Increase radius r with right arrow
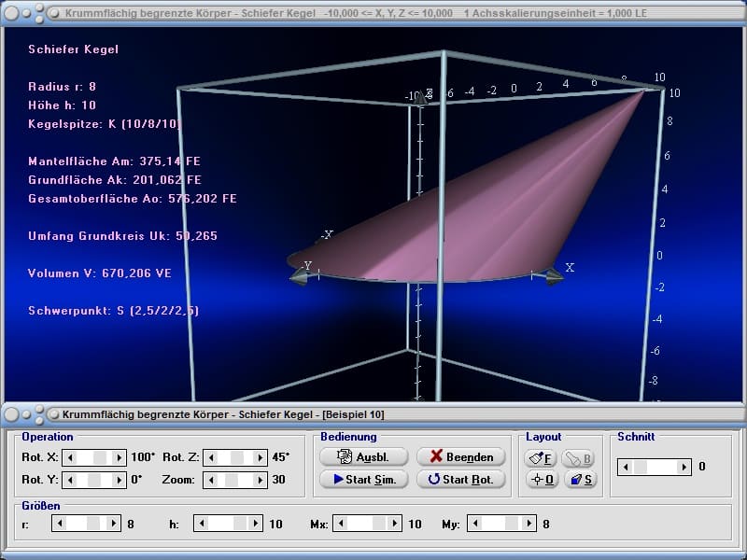The width and height of the screenshot is (747, 560). 114,525
